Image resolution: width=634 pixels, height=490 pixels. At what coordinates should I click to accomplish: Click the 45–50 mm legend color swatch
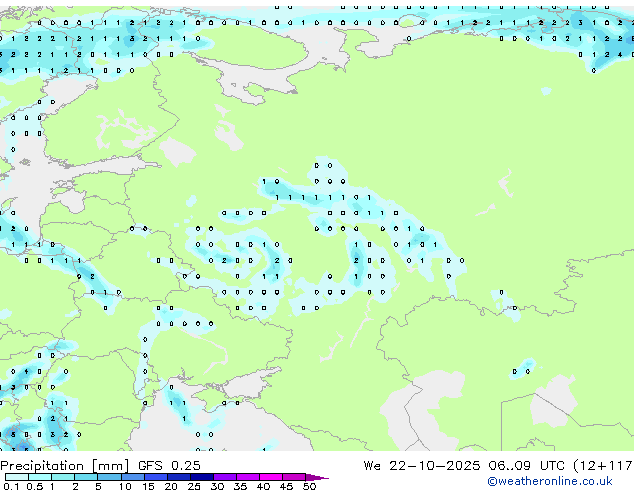[294, 477]
